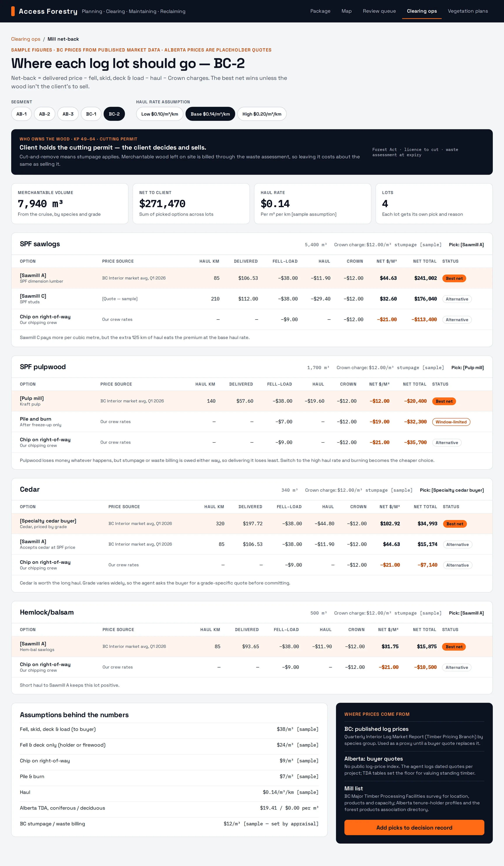Click the Best net badge in Cedar
Screen dimensions: 504x866
click(x=455, y=524)
